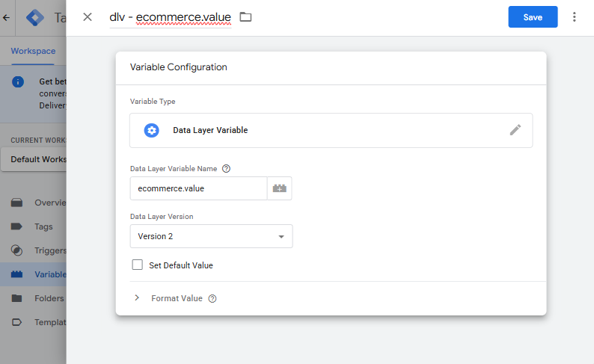Click the pencil edit icon for Variable Type
This screenshot has height=364, width=594.
[515, 130]
